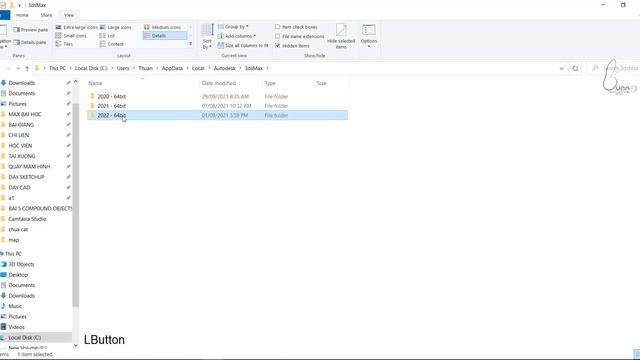Click Size all columns to fit
The height and width of the screenshot is (360, 640).
(243, 45)
